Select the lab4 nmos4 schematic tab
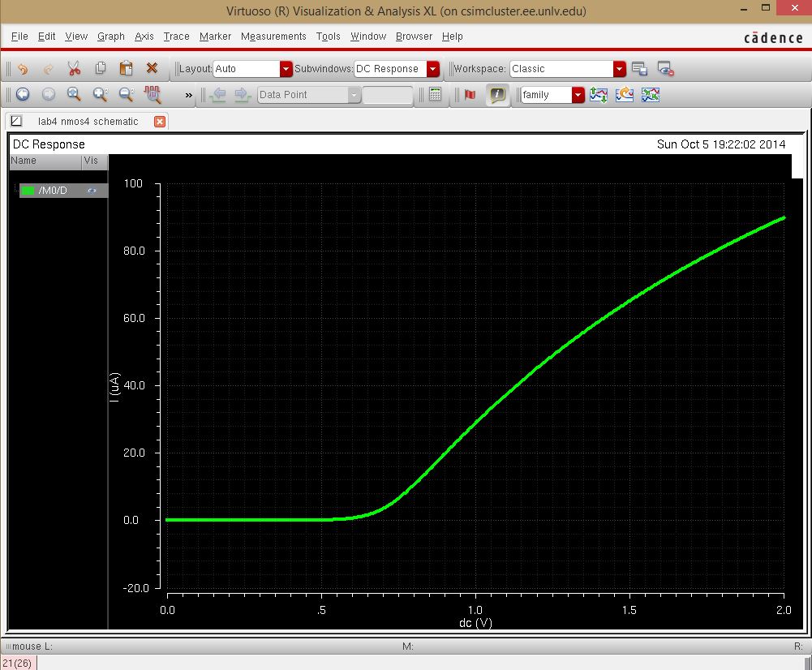The width and height of the screenshot is (812, 670). (88, 122)
